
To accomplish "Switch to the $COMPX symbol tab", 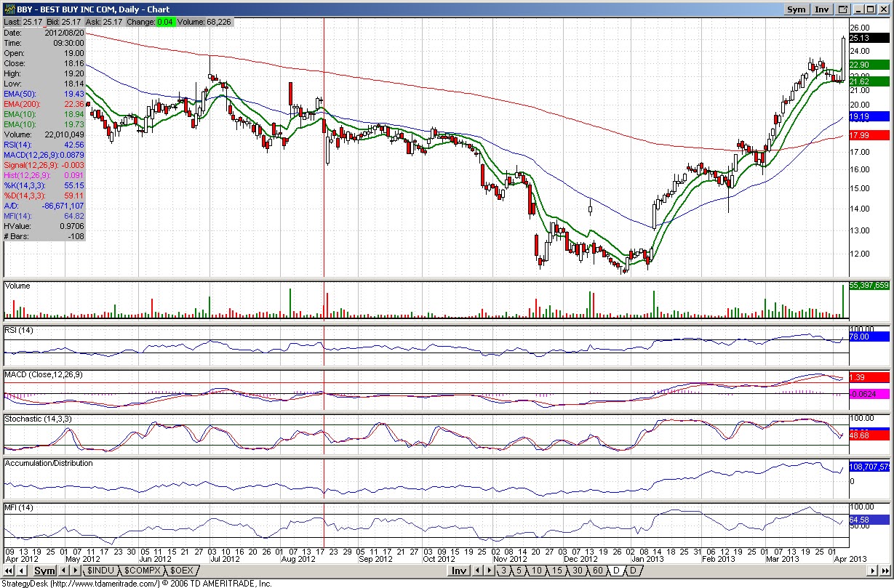I will [142, 571].
